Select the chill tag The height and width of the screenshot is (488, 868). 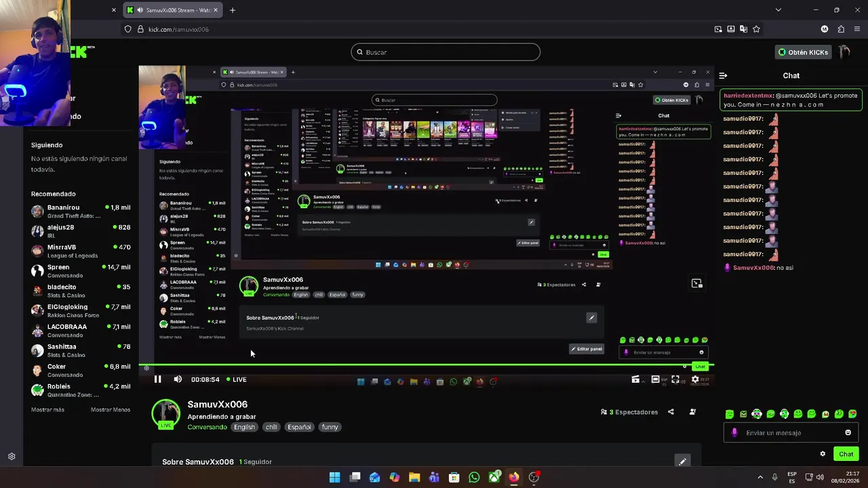coord(271,427)
